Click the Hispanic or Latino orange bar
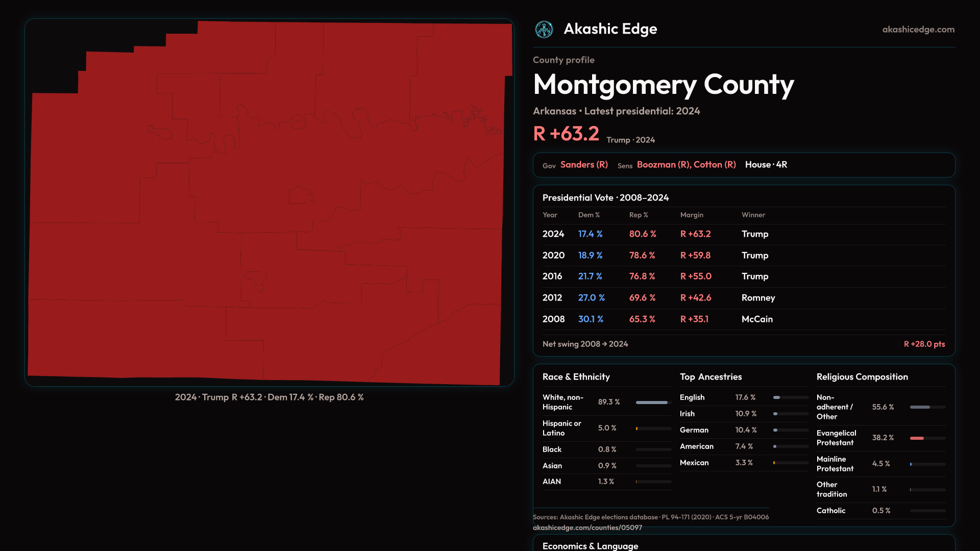Image resolution: width=980 pixels, height=551 pixels. coord(637,429)
